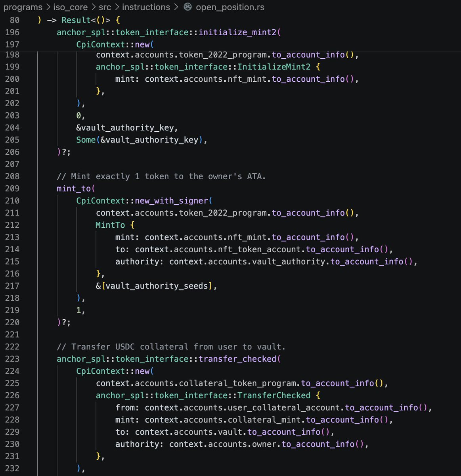Click "collateral_token_program" on line 225
The width and height of the screenshot is (461, 476).
[237, 383]
